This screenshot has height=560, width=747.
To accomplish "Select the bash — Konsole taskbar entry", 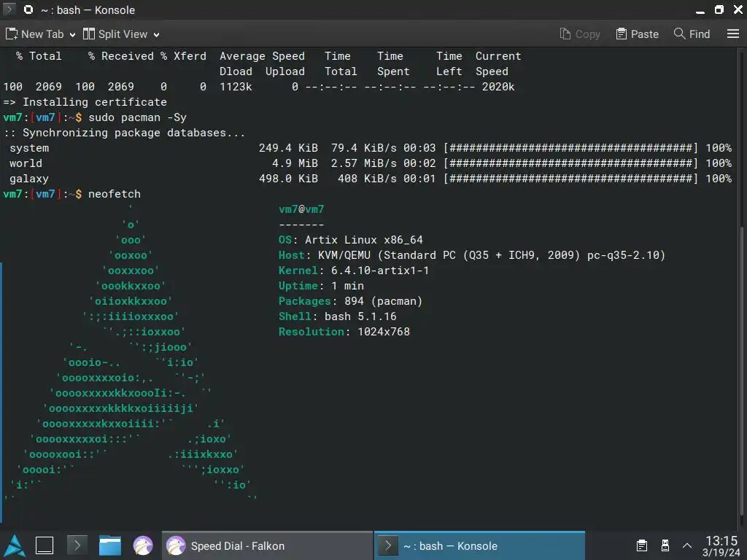I will pos(479,545).
